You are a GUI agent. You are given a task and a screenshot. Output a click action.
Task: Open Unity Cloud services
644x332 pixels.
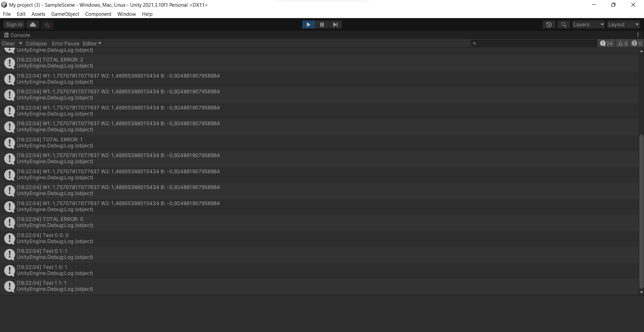point(32,25)
